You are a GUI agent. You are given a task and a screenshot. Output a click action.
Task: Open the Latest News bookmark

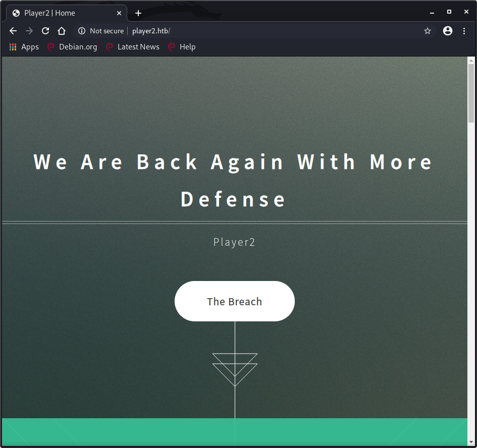[x=133, y=47]
